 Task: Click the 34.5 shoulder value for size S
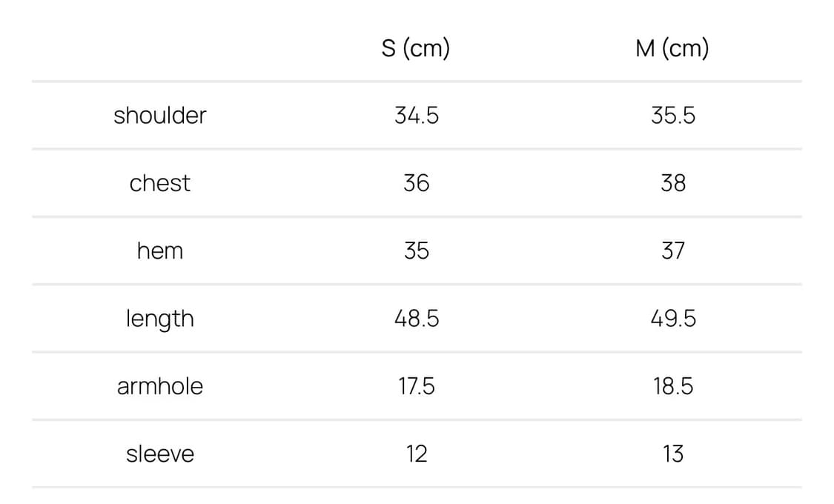click(x=417, y=116)
